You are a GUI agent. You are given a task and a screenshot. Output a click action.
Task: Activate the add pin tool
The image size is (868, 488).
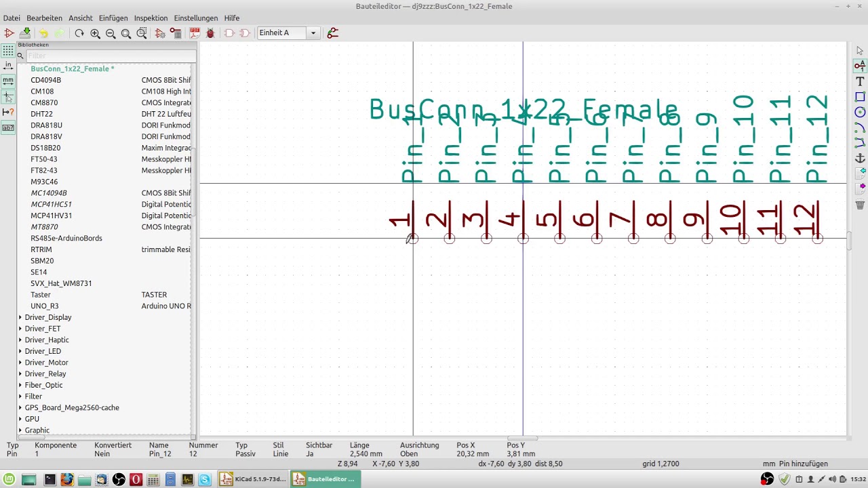click(x=860, y=66)
